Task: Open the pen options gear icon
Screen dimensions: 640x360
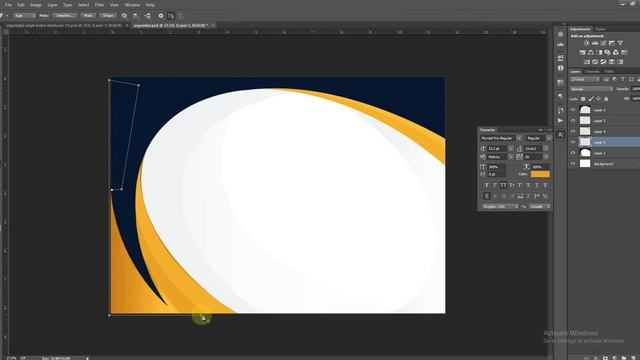Action: pyautogui.click(x=161, y=16)
